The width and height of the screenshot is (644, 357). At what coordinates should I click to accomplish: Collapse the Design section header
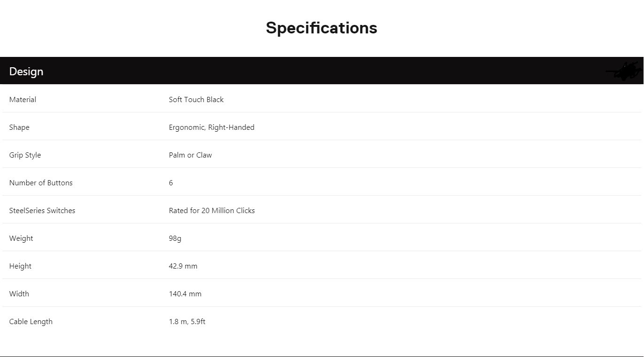pyautogui.click(x=26, y=71)
